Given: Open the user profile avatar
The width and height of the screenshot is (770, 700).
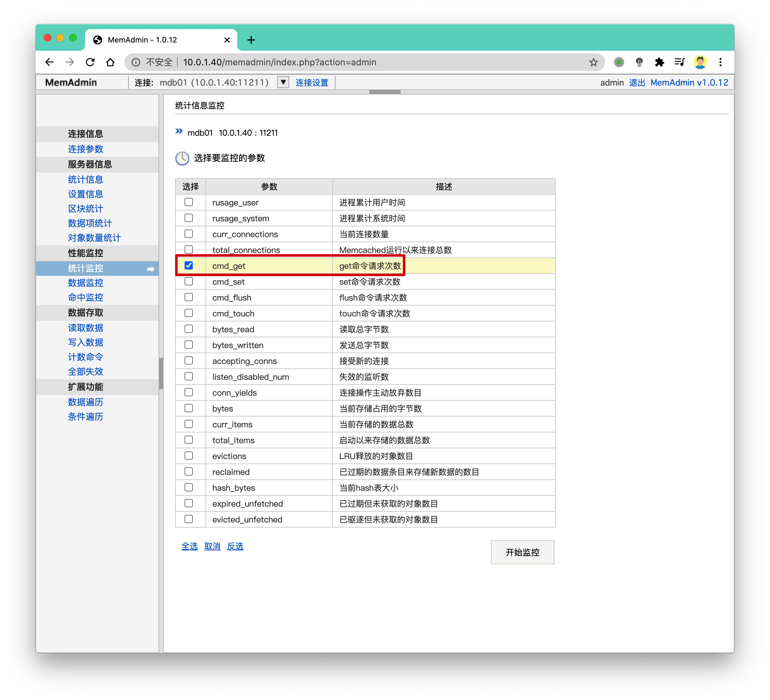Looking at the screenshot, I should click(x=700, y=62).
